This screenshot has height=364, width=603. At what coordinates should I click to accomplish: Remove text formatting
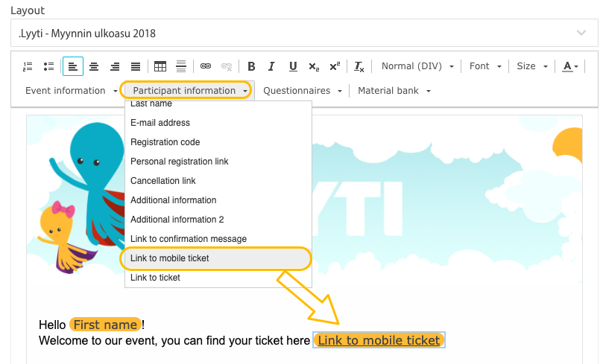click(359, 66)
